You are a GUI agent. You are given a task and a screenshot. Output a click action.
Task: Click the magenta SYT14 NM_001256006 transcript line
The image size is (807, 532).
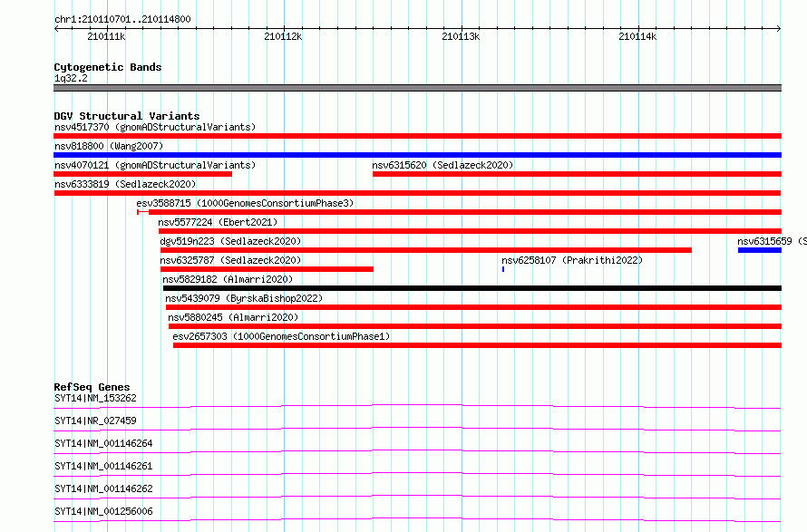point(417,519)
